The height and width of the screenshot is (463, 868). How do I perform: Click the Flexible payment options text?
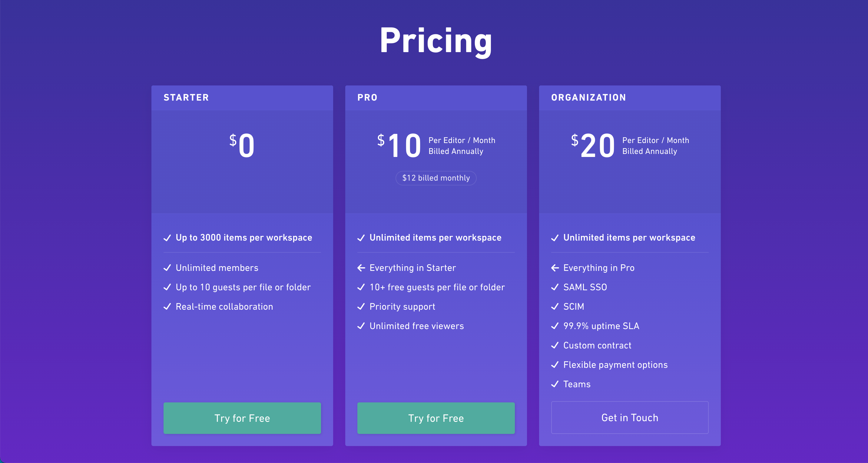tap(615, 365)
